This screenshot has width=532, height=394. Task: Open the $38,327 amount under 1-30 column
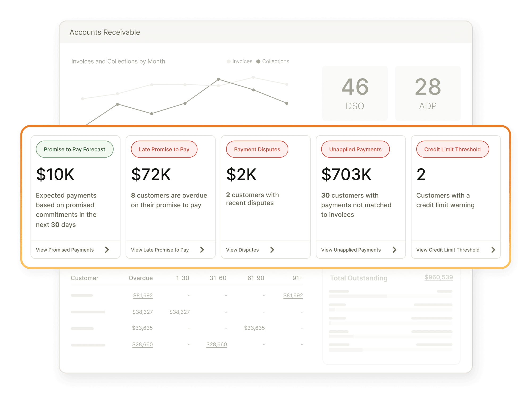(180, 312)
